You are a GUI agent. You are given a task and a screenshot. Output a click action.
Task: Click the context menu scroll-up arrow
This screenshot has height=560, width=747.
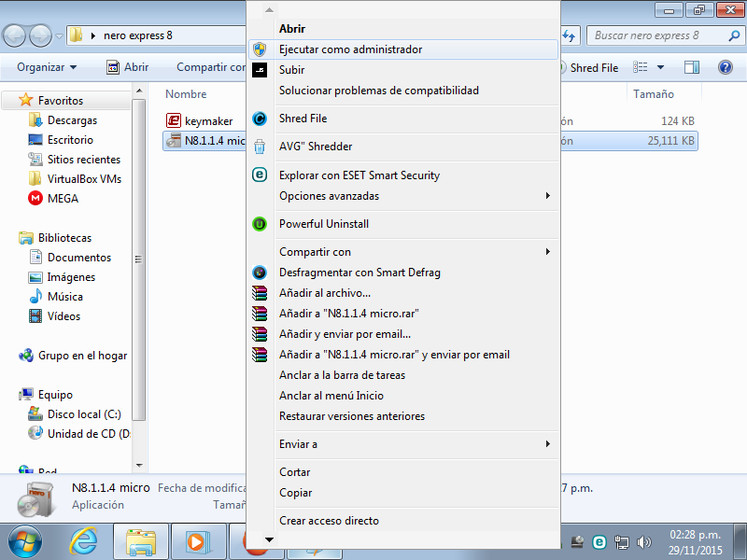point(269,10)
